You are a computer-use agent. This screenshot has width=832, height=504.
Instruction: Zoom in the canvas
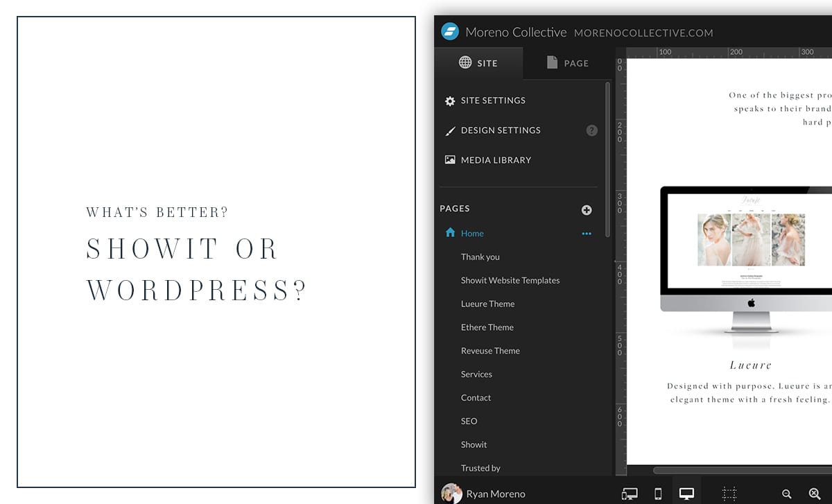click(815, 494)
